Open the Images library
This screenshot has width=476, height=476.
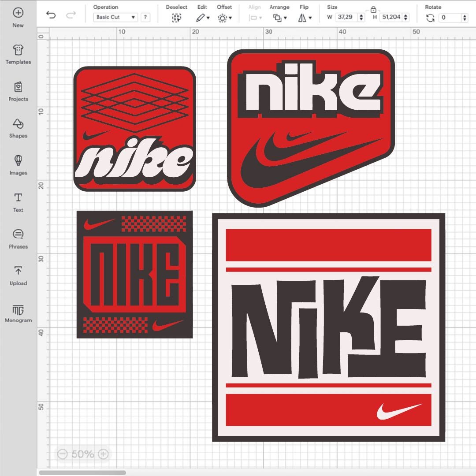(18, 165)
